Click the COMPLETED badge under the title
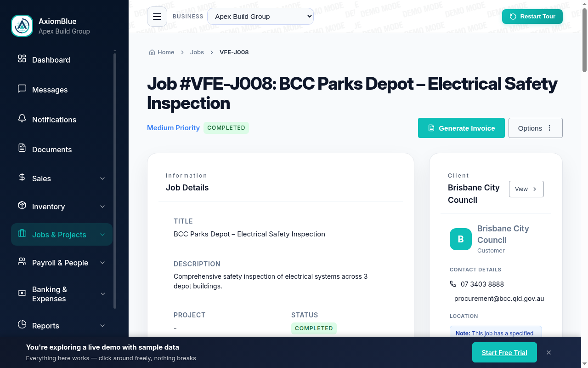 pyautogui.click(x=226, y=128)
